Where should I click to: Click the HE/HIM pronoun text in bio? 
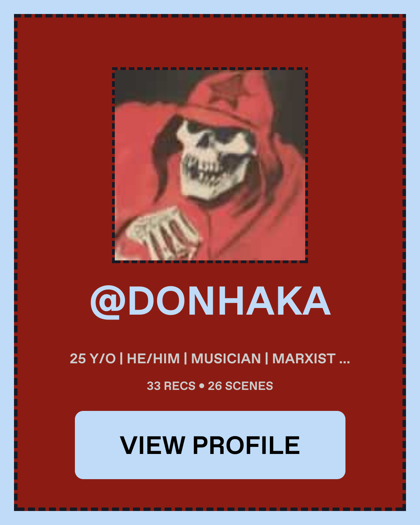[153, 359]
